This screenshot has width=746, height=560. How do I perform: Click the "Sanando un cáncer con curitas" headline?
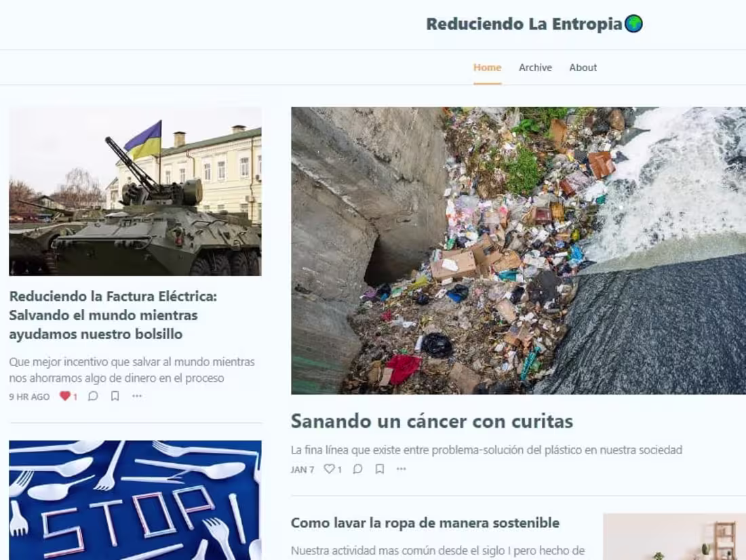point(432,421)
